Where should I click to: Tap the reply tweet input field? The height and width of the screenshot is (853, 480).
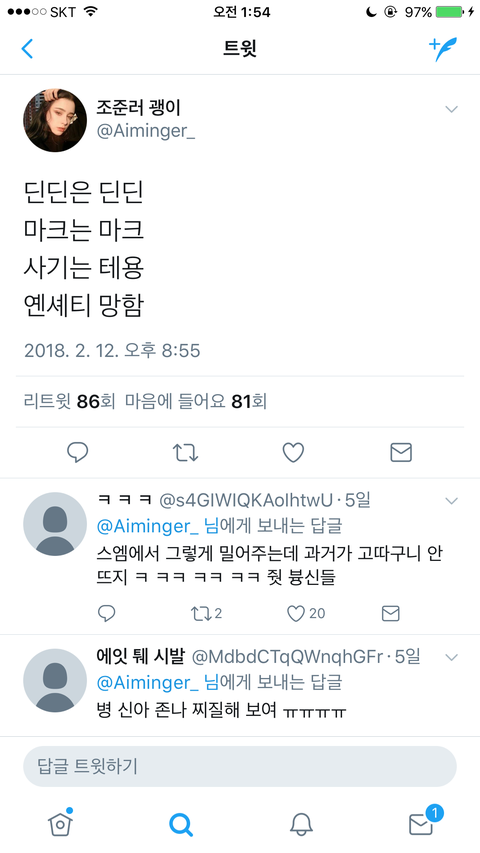[239, 766]
